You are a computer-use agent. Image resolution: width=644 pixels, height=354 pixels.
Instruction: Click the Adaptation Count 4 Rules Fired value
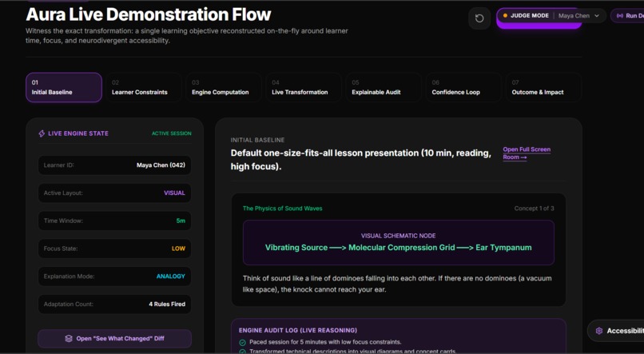point(167,304)
